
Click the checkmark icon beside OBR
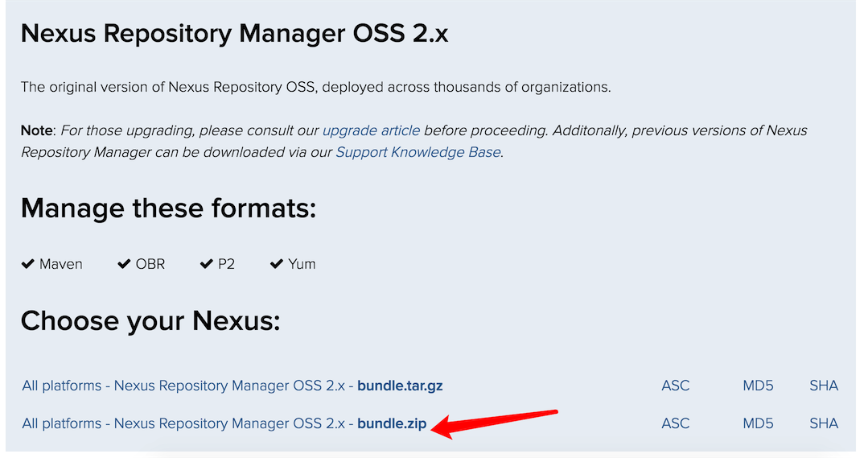(124, 264)
